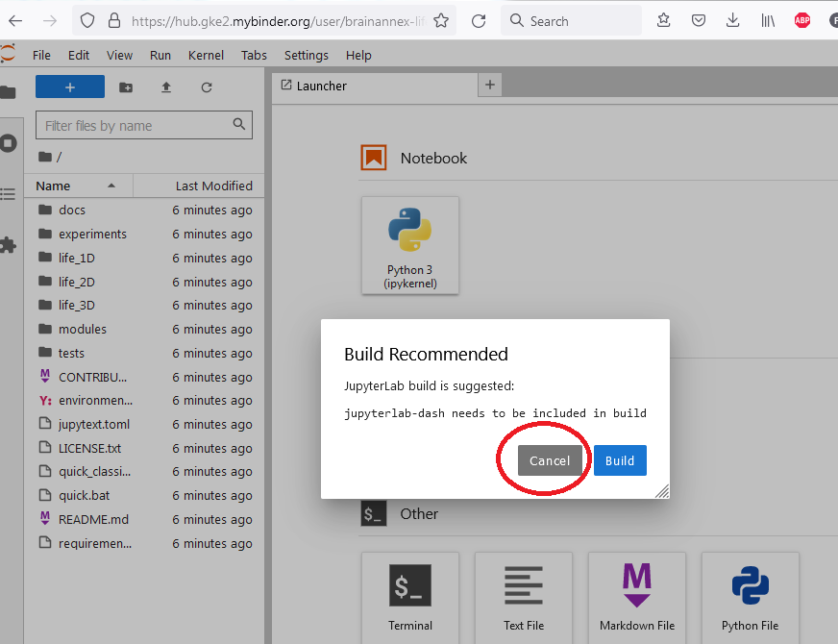838x644 pixels.
Task: Click the Upload Files arrow icon
Action: 166,87
